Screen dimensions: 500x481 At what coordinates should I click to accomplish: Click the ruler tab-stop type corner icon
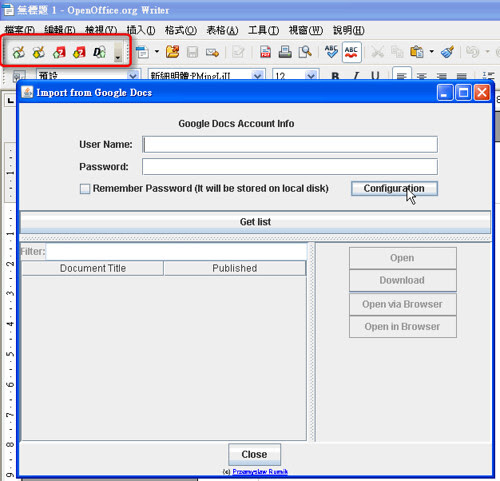(11, 100)
